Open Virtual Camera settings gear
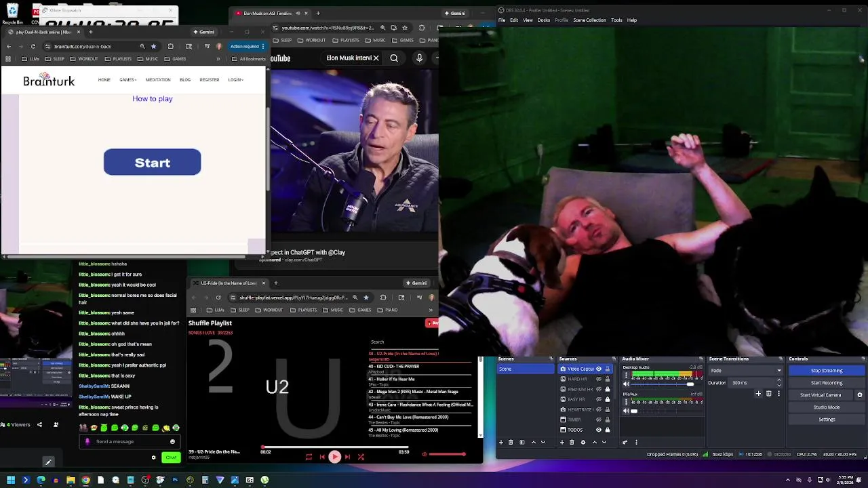The height and width of the screenshot is (488, 868). (859, 395)
